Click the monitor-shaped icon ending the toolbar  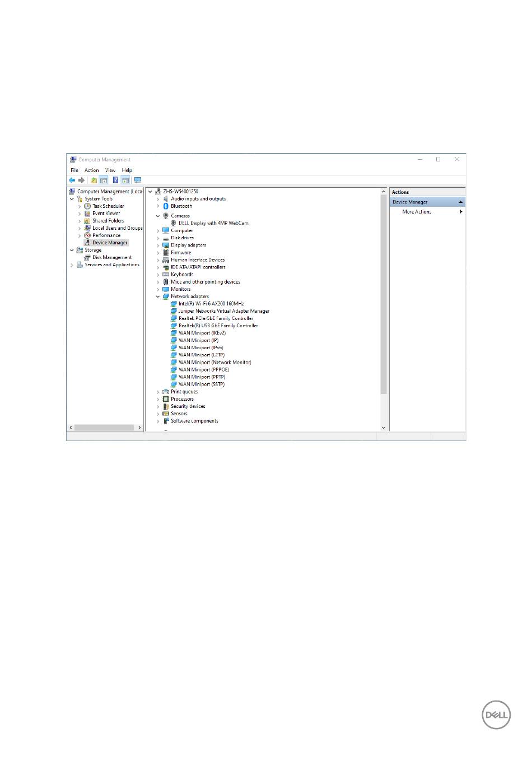(138, 180)
